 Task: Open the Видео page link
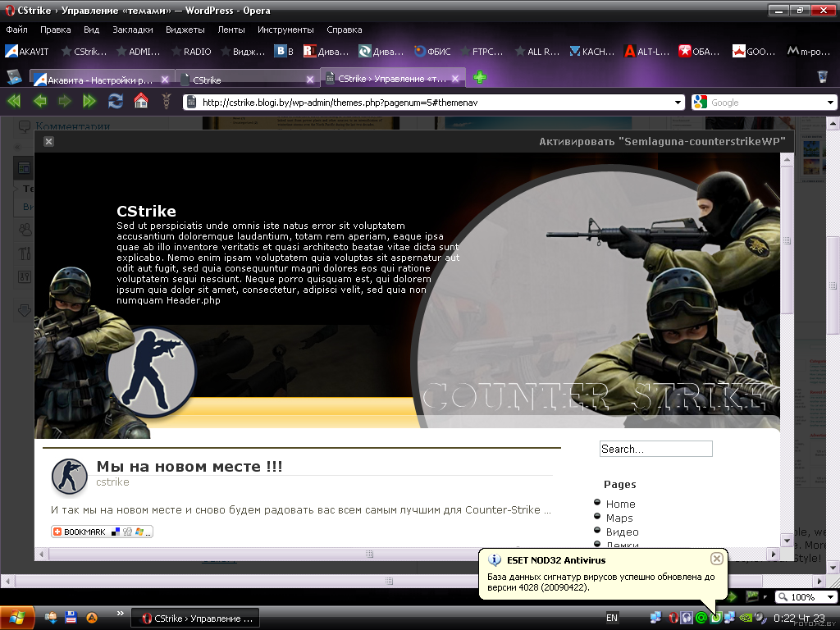(x=622, y=532)
